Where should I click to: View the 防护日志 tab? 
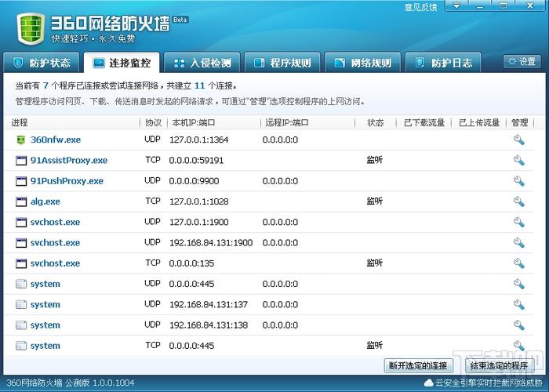pyautogui.click(x=443, y=63)
